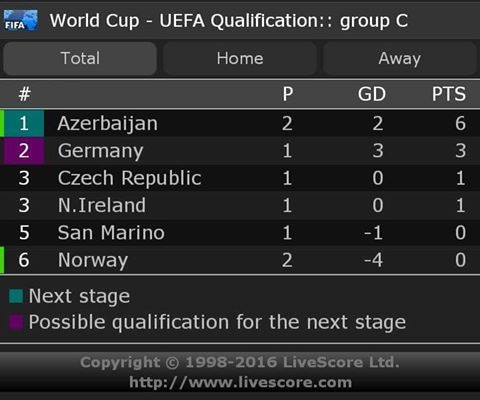Screen dimensions: 480x400
Task: Select the Azerbaijan team row
Action: point(240,123)
